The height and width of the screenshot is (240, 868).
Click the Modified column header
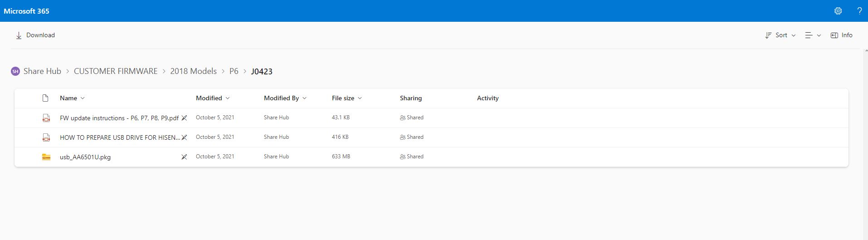(209, 98)
